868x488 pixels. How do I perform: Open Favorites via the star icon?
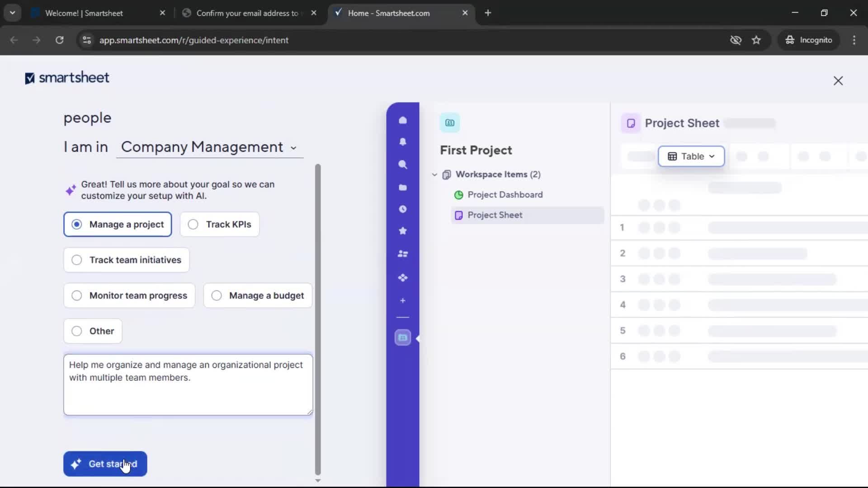pos(403,231)
